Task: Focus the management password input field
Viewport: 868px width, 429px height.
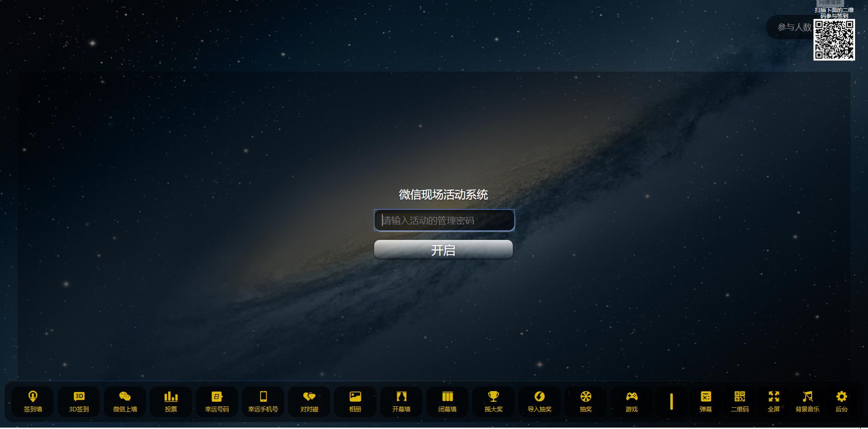Action: click(x=444, y=221)
